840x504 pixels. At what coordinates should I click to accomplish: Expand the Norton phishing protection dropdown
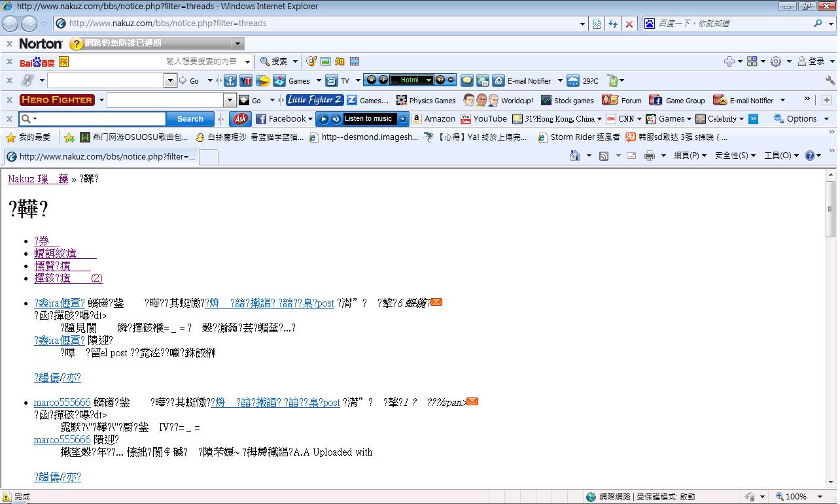click(238, 44)
